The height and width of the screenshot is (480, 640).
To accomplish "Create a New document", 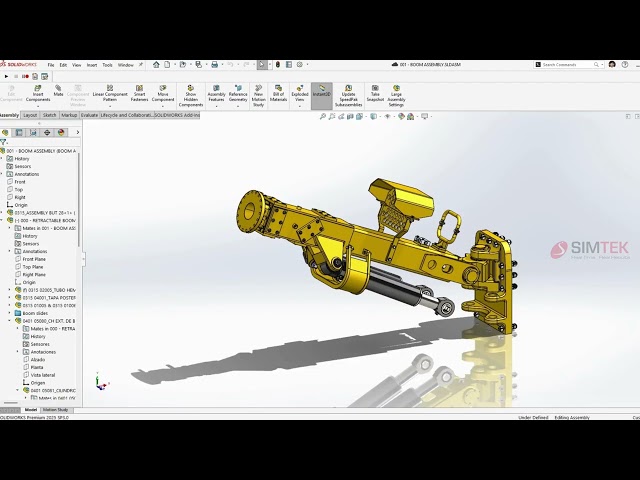I will [x=167, y=64].
